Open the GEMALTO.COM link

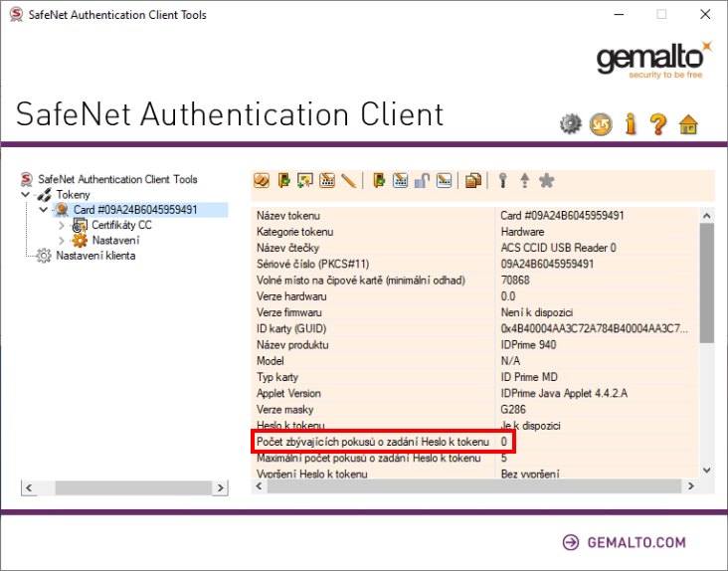click(624, 542)
